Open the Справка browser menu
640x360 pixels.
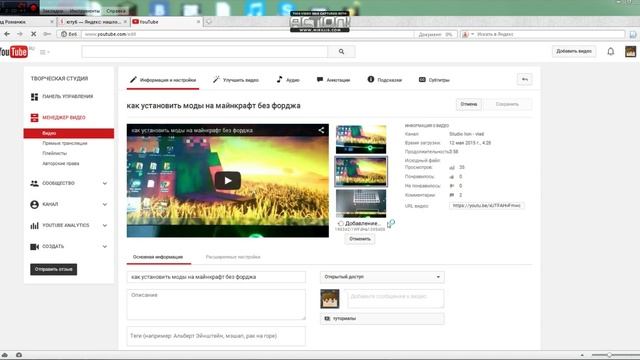pyautogui.click(x=116, y=11)
